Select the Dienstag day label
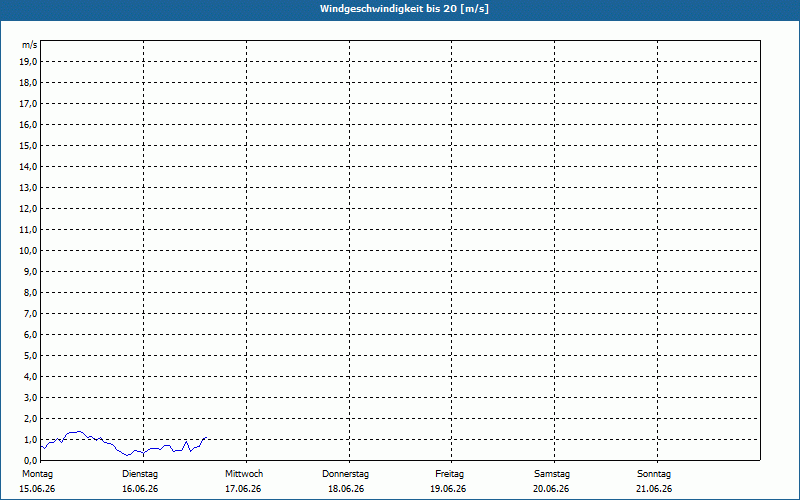The image size is (800, 500). point(140,474)
